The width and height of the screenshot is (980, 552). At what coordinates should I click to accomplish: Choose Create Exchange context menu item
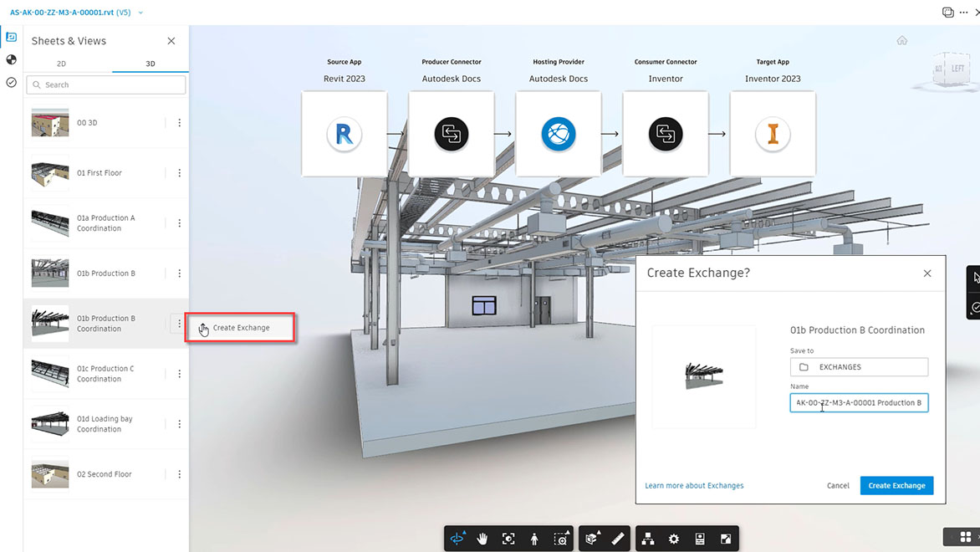point(240,328)
